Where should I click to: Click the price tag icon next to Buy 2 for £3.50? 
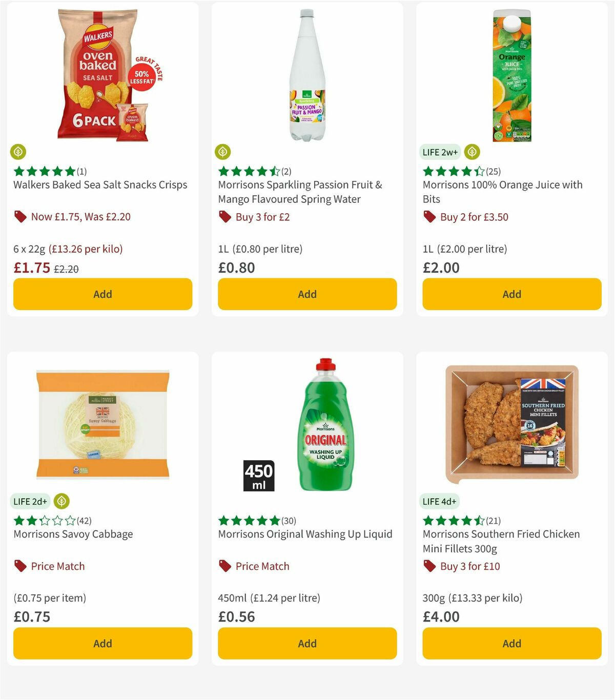click(x=429, y=217)
